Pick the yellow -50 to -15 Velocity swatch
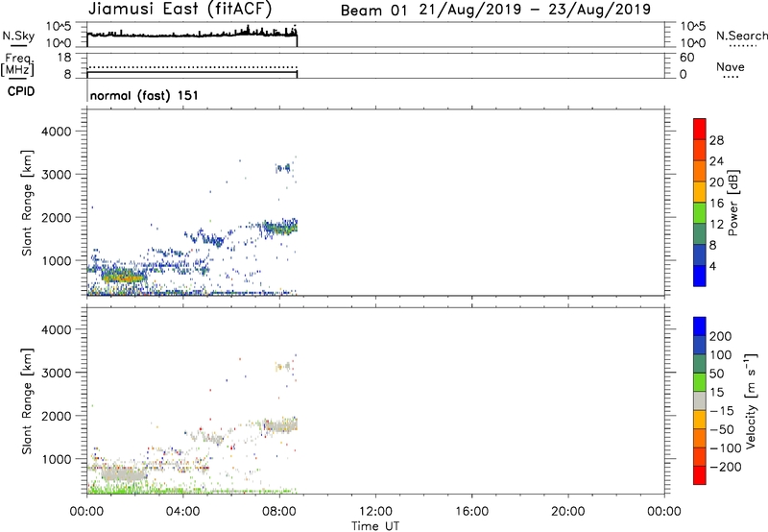 [x=700, y=420]
